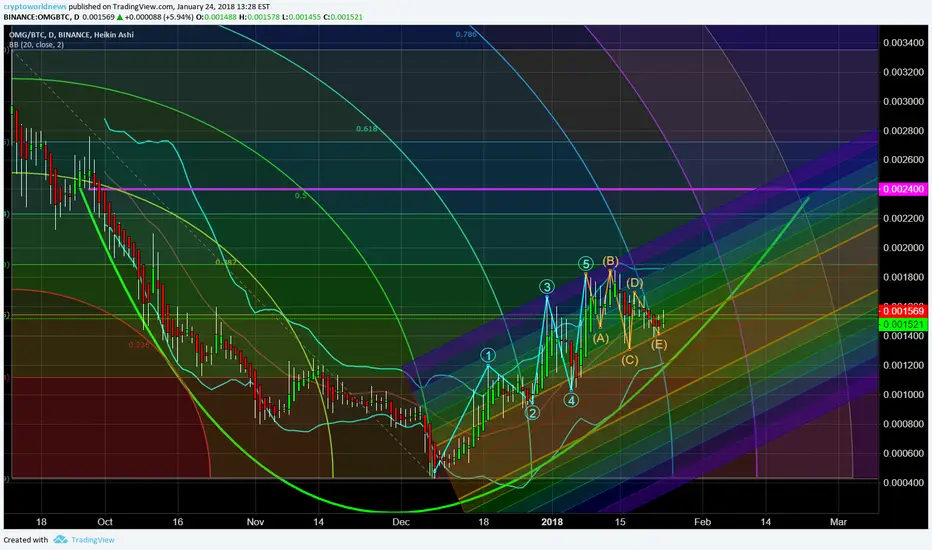
Task: Click the red 0.001569 current price tag
Action: (x=902, y=311)
